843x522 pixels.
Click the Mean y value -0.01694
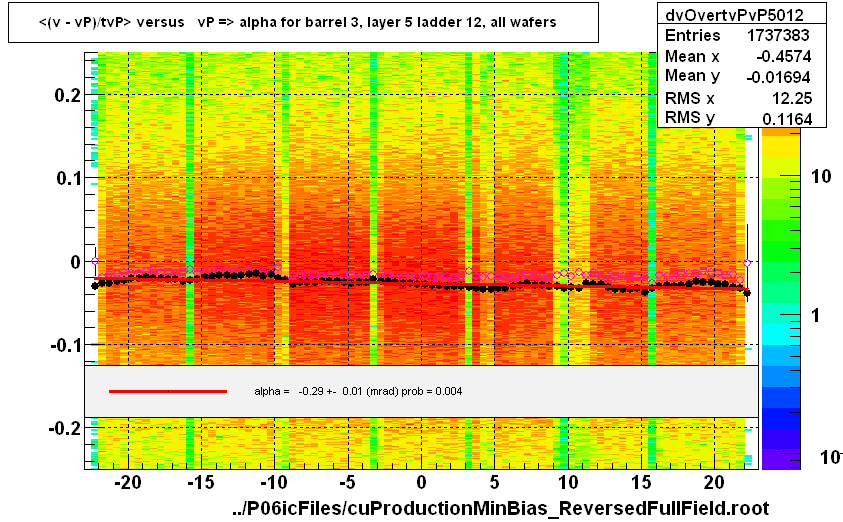click(778, 77)
